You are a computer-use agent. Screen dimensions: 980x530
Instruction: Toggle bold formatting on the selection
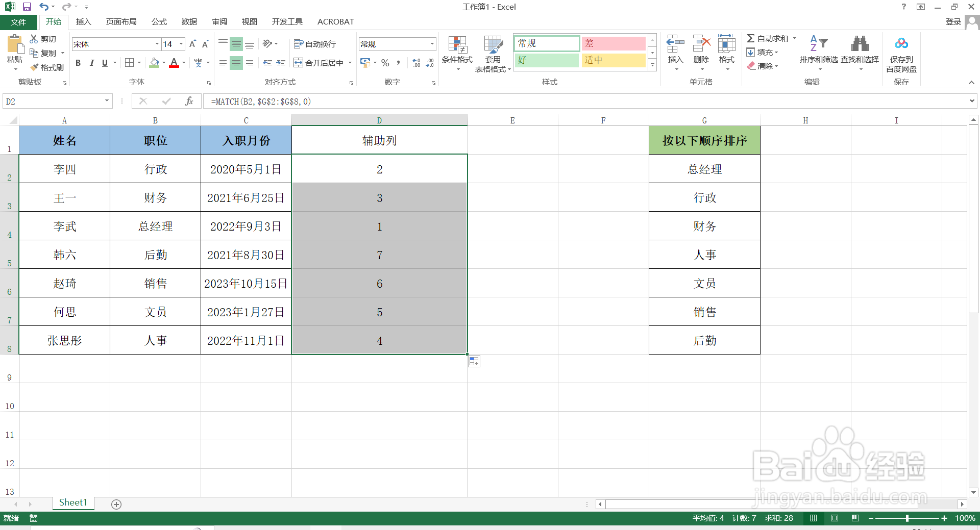[x=78, y=63]
